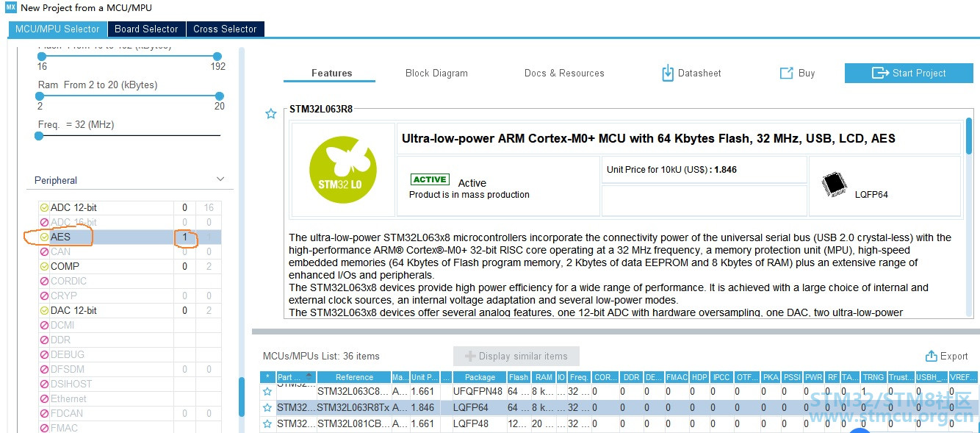Select the UFQFPN48 package cell
Viewport: 980px width, 433px height.
tap(478, 391)
